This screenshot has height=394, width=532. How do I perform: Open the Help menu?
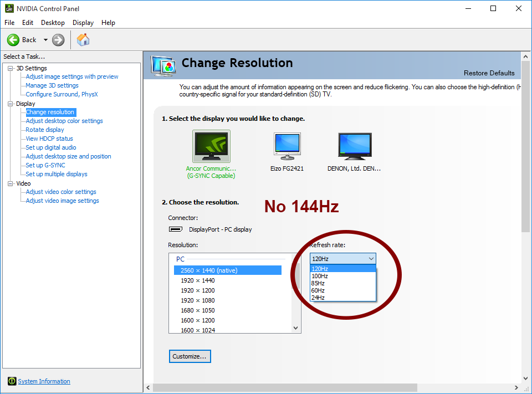pos(108,23)
